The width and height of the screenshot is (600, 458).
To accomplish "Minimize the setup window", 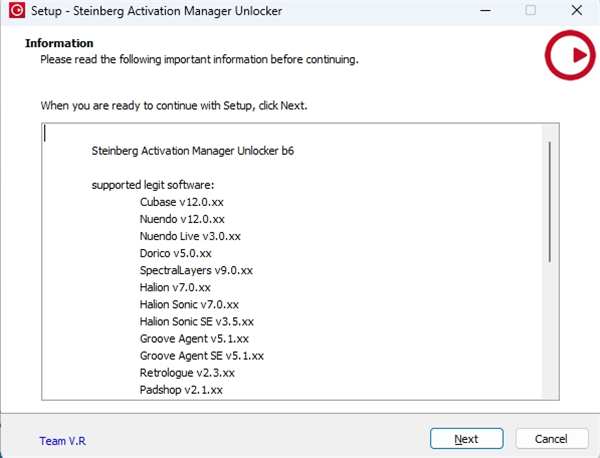I will 485,11.
